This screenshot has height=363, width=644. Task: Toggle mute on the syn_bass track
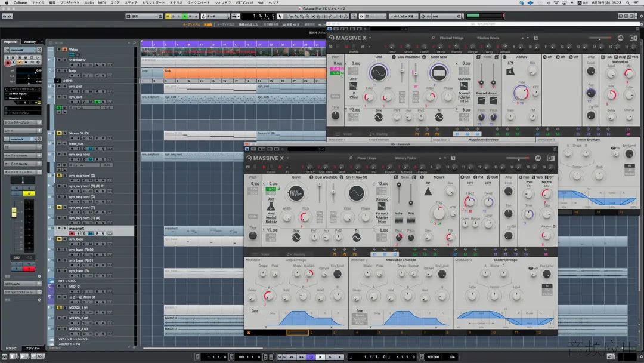pos(59,239)
